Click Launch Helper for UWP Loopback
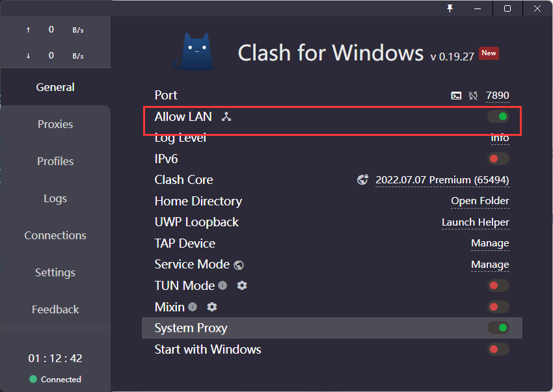Screen dimensions: 553x392 coord(476,222)
